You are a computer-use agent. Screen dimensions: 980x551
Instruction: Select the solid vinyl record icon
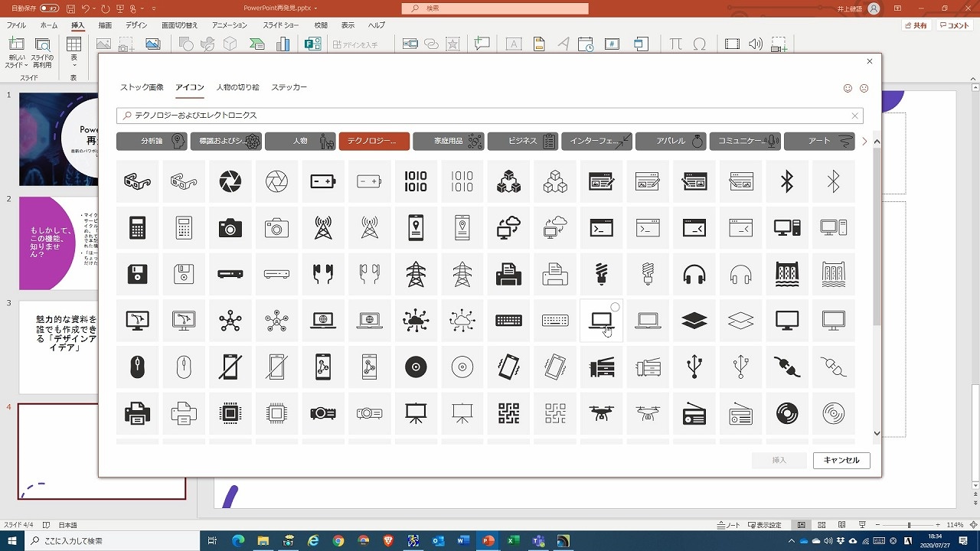click(787, 413)
